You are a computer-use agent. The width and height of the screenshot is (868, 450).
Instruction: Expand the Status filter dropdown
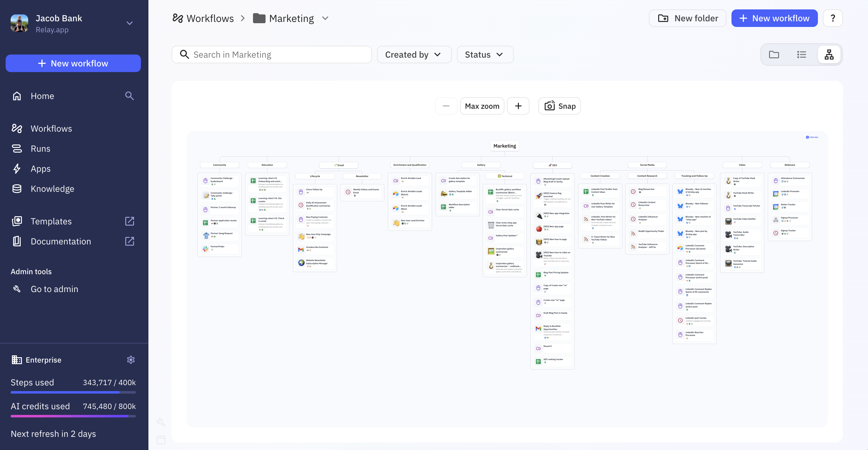484,55
